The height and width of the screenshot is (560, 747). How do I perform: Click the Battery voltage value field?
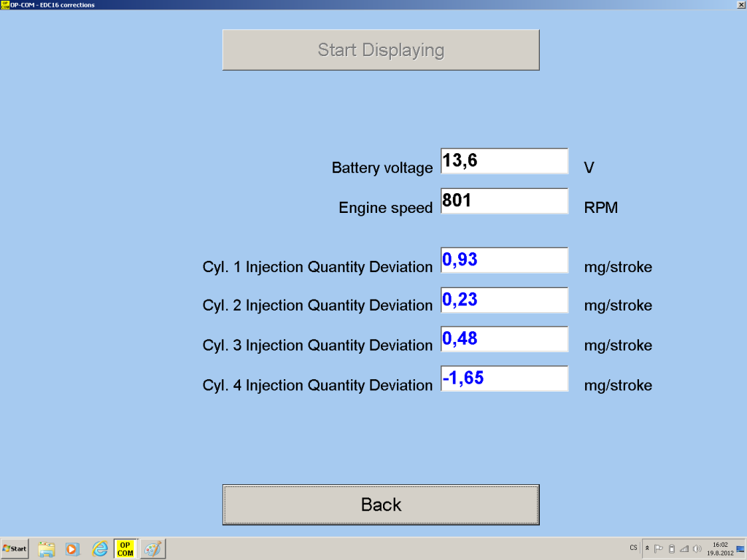(x=504, y=161)
